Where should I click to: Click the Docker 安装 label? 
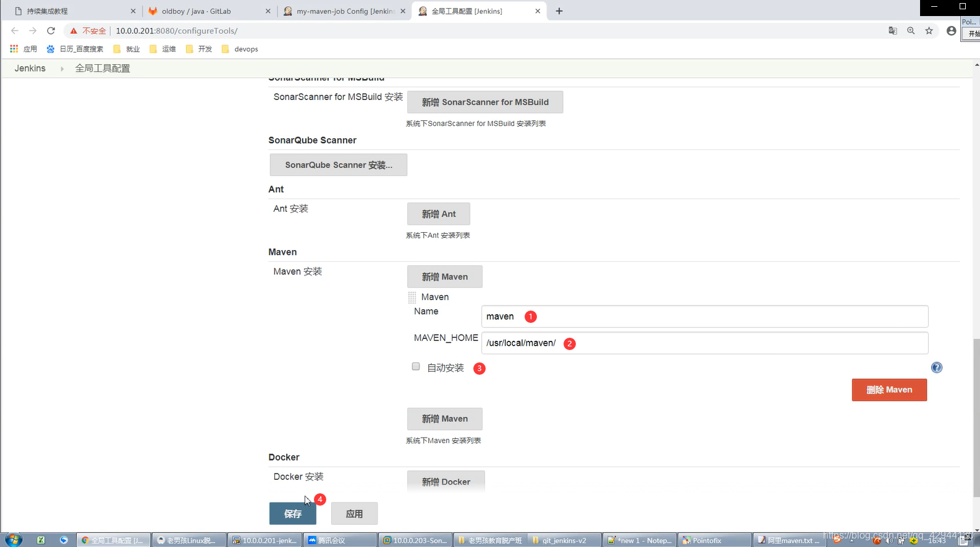coord(298,477)
